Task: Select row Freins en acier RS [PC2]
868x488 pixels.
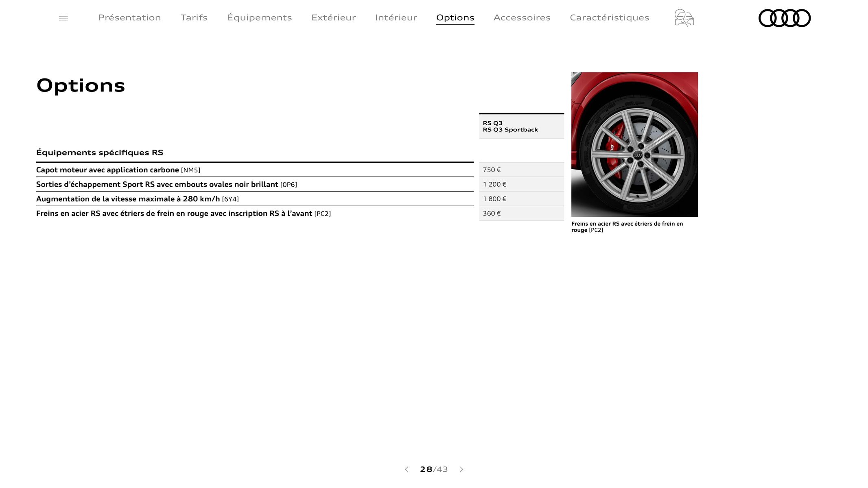Action: coord(255,213)
